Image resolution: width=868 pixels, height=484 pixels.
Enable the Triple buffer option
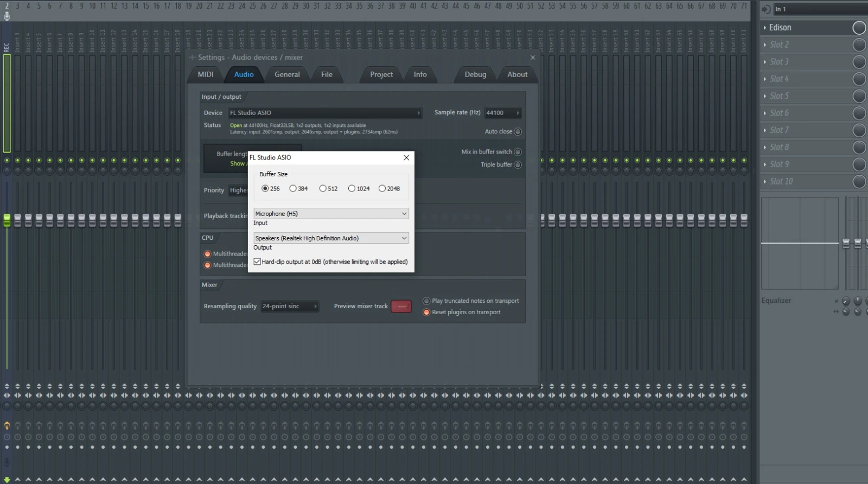(x=518, y=165)
